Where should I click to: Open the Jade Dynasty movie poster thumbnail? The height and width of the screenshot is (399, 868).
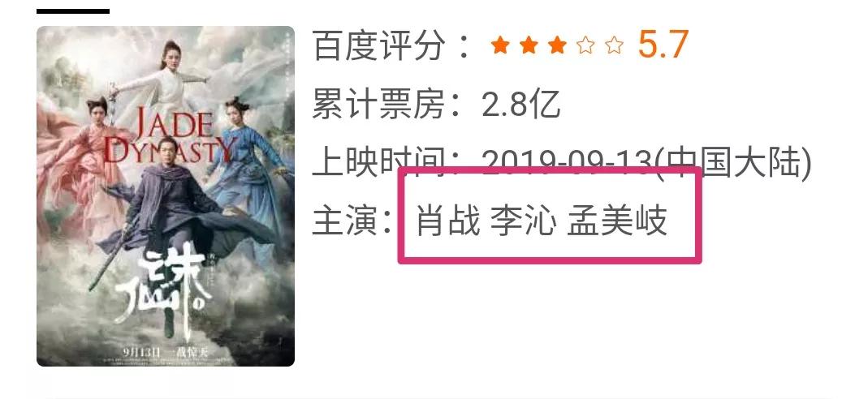(x=166, y=196)
